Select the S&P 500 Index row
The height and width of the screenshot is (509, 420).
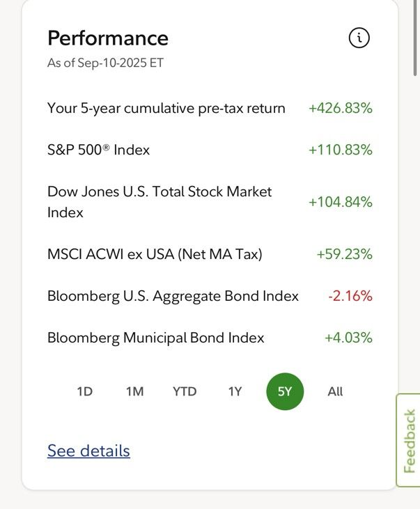(210, 150)
